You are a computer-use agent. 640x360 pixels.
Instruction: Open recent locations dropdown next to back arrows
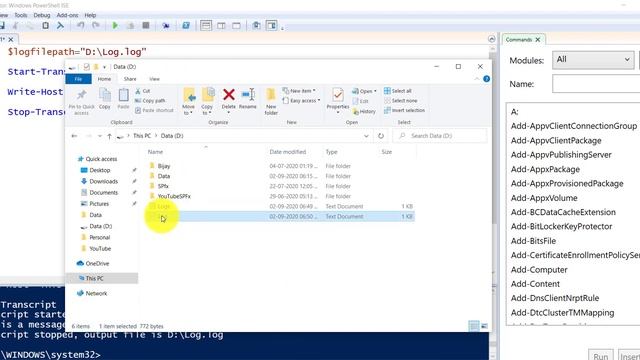(x=100, y=136)
